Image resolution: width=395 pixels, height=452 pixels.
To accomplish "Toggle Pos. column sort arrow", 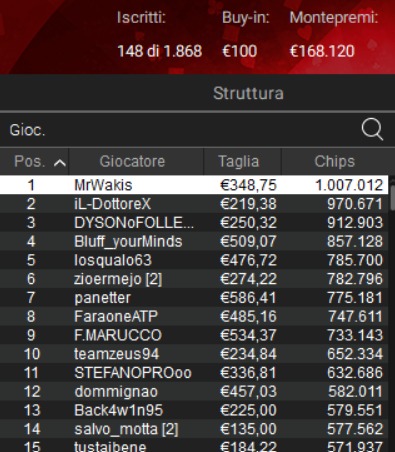I will coord(60,162).
